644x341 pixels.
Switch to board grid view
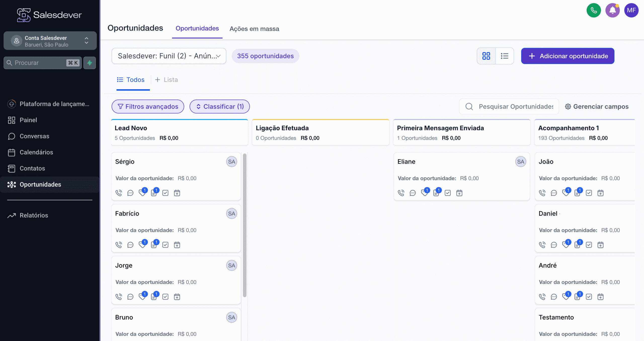coord(486,56)
